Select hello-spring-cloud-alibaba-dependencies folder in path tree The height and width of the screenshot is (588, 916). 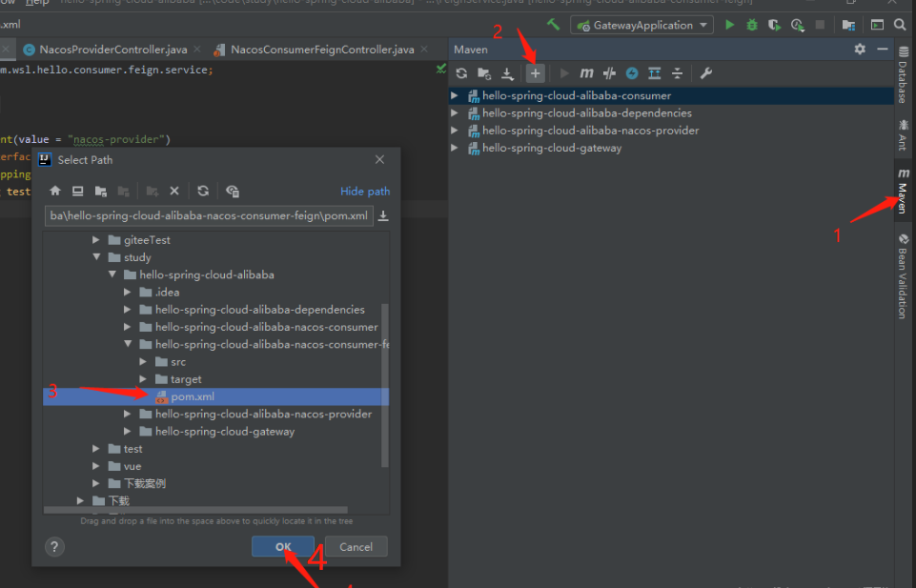click(x=260, y=310)
